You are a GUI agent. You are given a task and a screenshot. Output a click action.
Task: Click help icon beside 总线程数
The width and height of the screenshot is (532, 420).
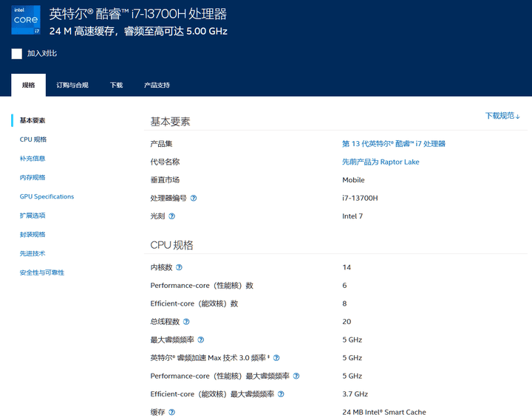(x=186, y=322)
